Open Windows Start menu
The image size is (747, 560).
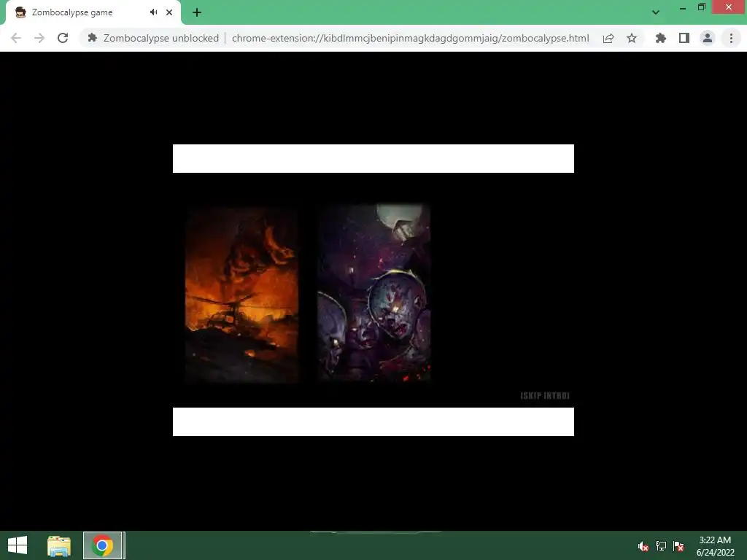click(x=18, y=545)
